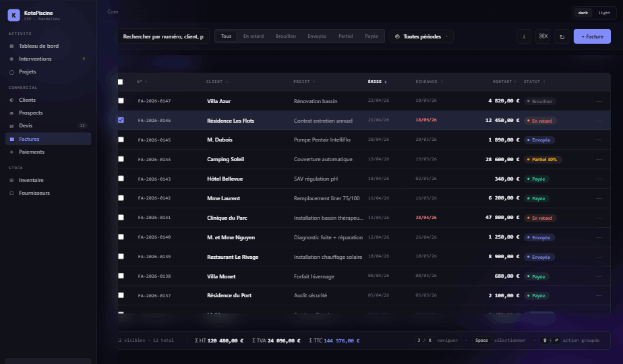Open Factures in the sidebar
Image resolution: width=623 pixels, height=364 pixels.
click(48, 139)
